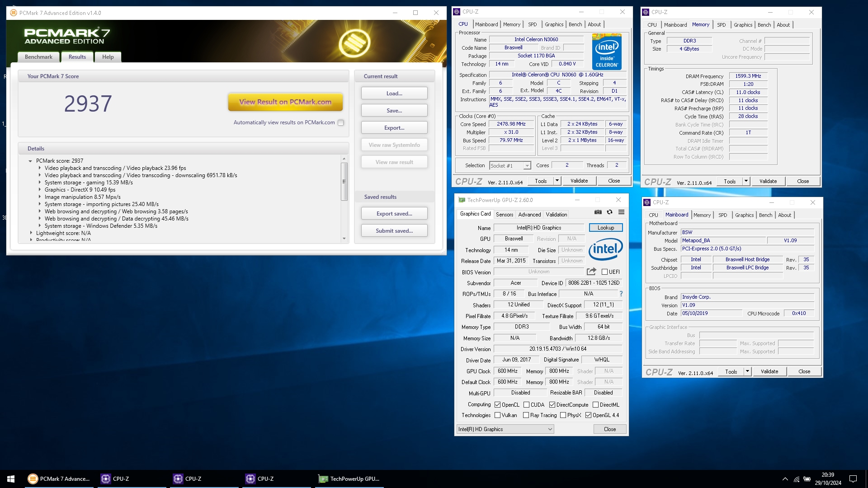Click the battery icon in system tray
The image size is (868, 488).
click(807, 479)
